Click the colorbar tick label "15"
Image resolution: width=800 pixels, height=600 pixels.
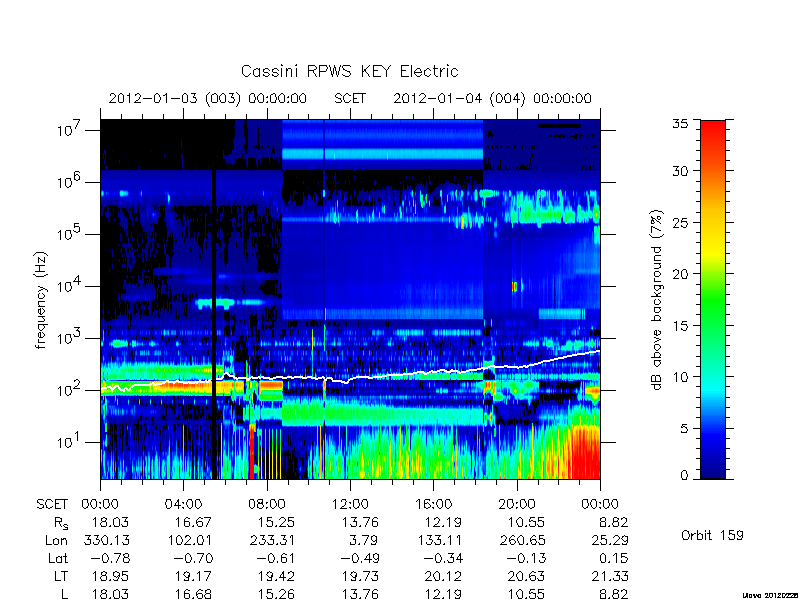pos(680,326)
